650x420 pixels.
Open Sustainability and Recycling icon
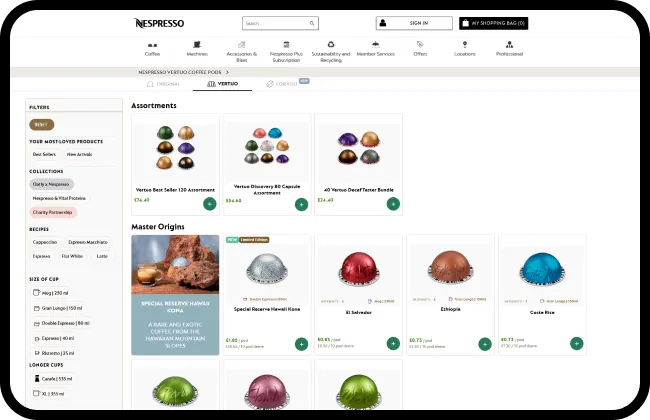(331, 44)
